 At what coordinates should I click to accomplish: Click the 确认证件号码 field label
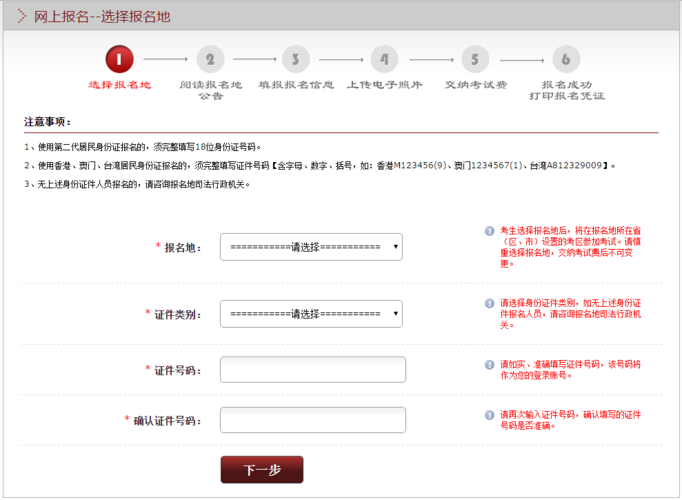pos(167,421)
